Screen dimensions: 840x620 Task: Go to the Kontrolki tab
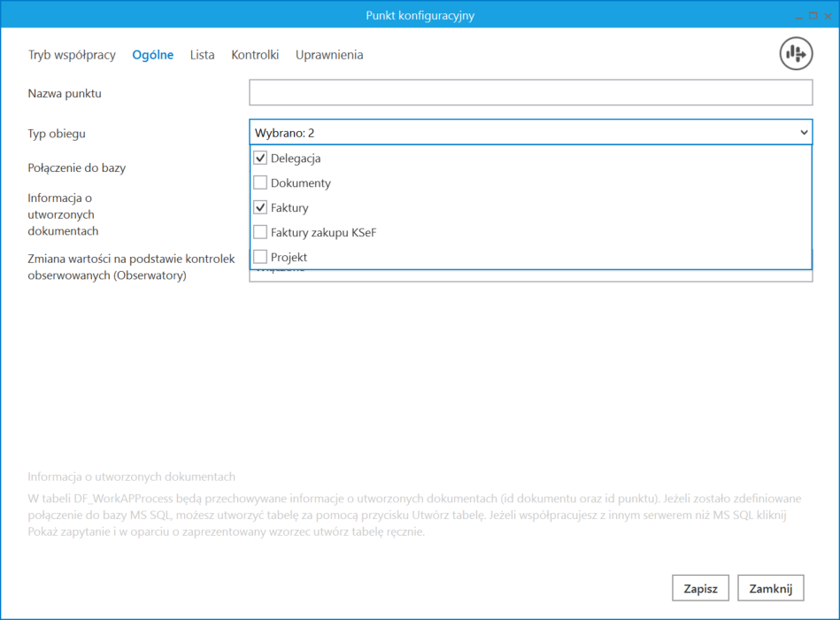(x=255, y=55)
